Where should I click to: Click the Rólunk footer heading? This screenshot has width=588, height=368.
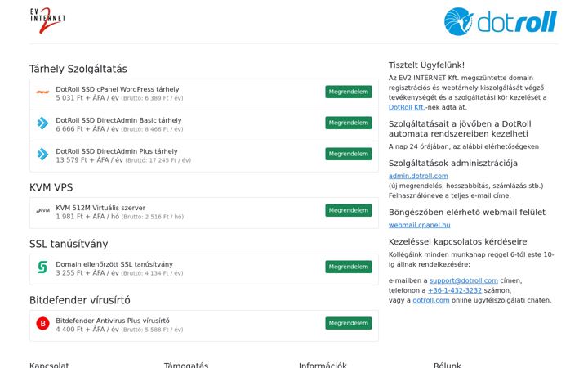(x=448, y=365)
